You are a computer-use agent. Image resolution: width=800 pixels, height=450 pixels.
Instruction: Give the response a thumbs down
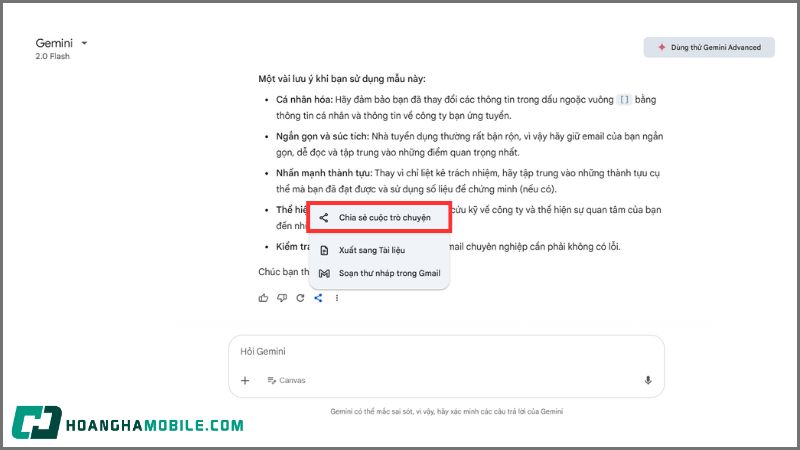click(282, 298)
